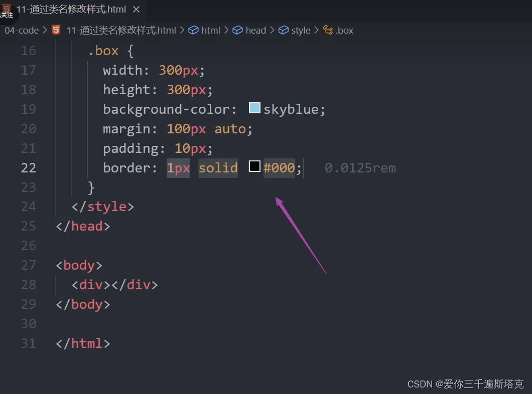Place cursor on '.box' selector text
The width and height of the screenshot is (532, 394).
[x=103, y=51]
